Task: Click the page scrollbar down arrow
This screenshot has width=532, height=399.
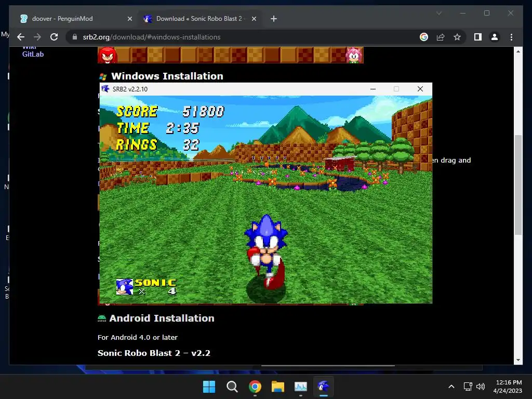Action: click(518, 360)
